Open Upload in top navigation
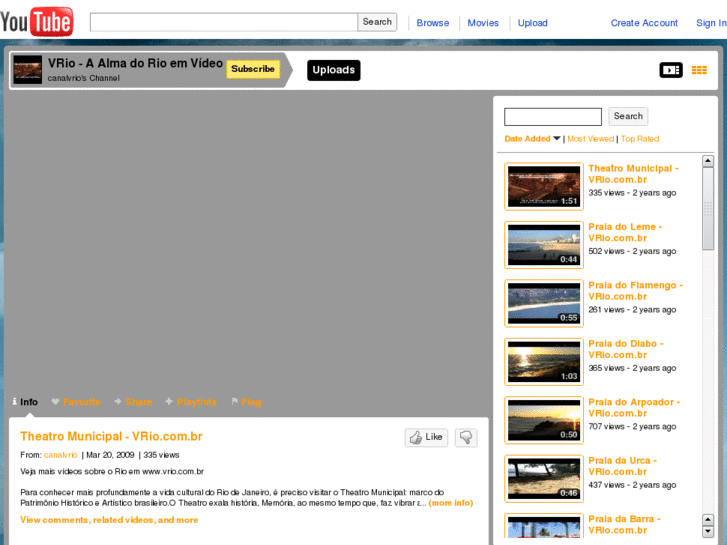 click(x=532, y=23)
